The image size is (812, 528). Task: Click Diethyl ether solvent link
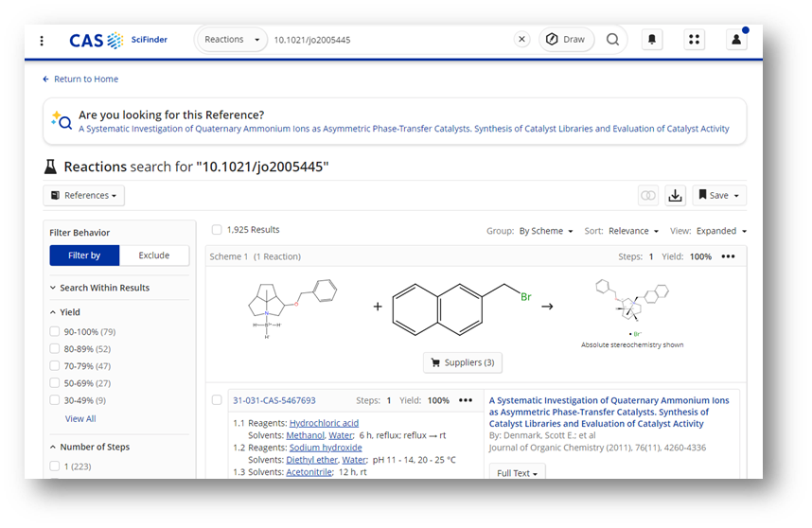point(311,460)
